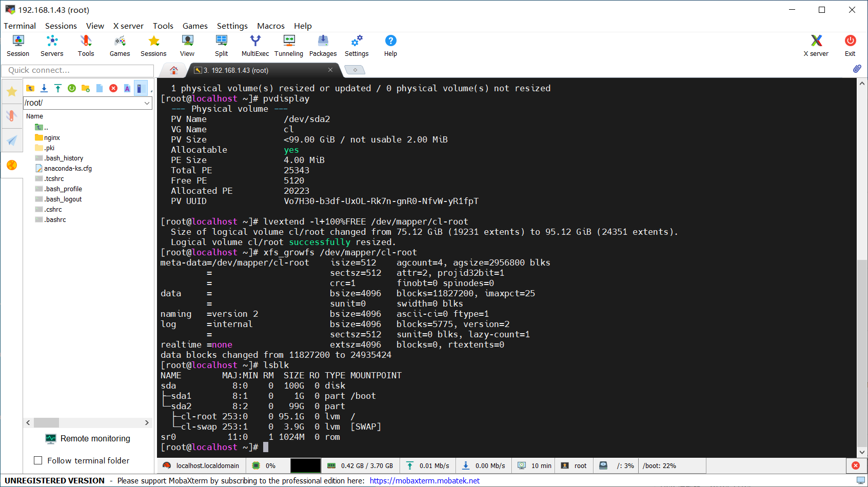Click the Split terminal icon
This screenshot has width=868, height=487.
coord(222,46)
